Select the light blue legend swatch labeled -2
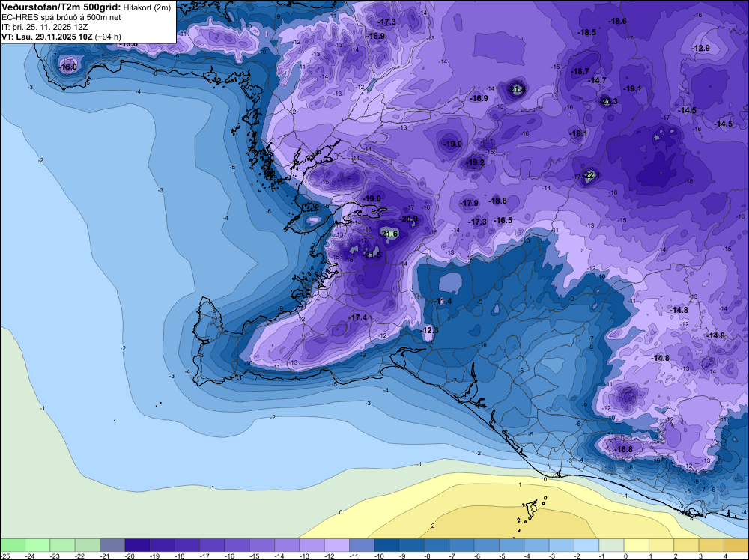749x560 pixels. coord(586,545)
